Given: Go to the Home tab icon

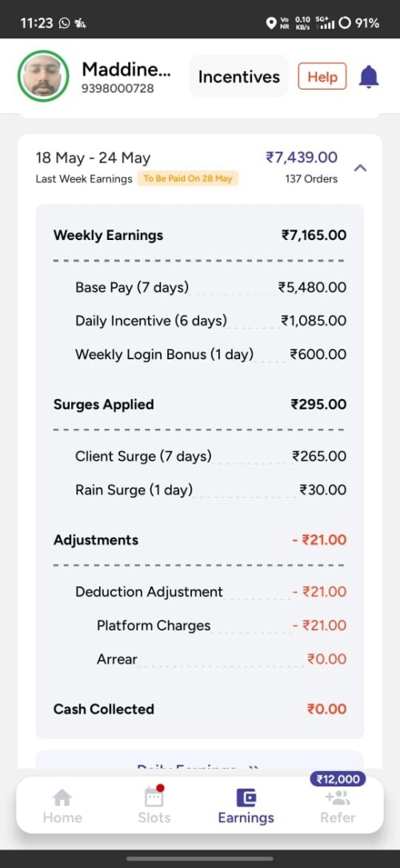Looking at the screenshot, I should click(x=62, y=798).
